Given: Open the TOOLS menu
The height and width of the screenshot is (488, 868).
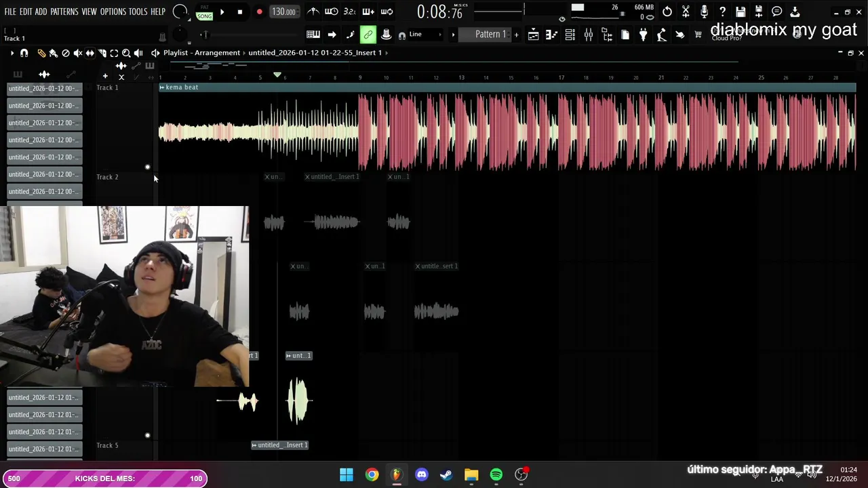Looking at the screenshot, I should point(138,12).
